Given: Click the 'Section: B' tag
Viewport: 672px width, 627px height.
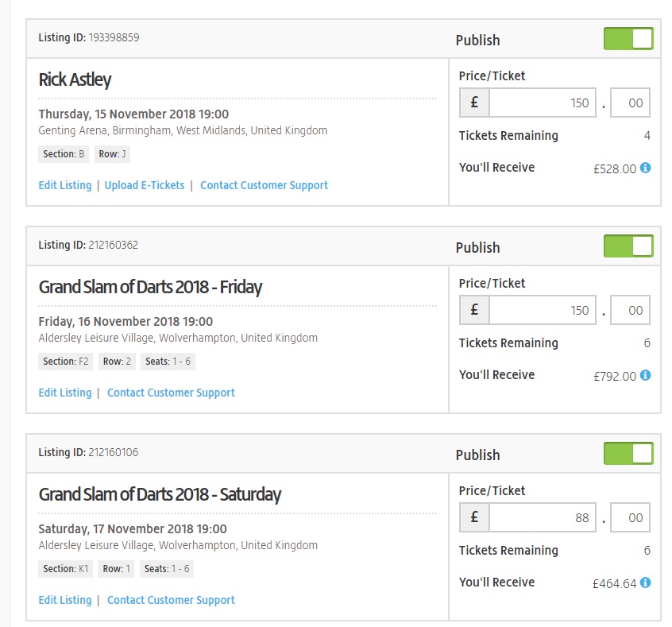Looking at the screenshot, I should pos(64,154).
